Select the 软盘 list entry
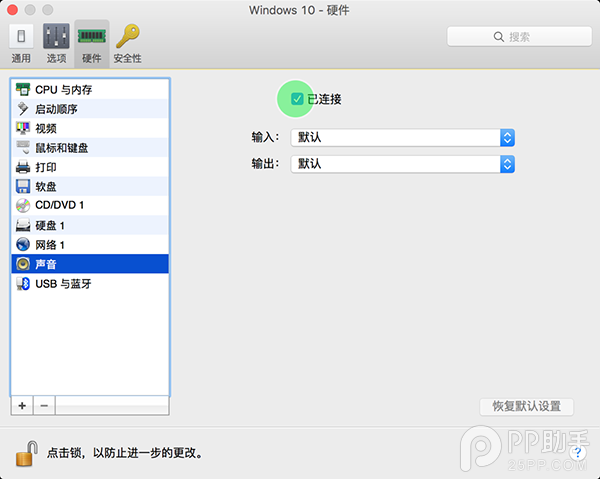Screen dimensions: 600x479 [x=90, y=186]
